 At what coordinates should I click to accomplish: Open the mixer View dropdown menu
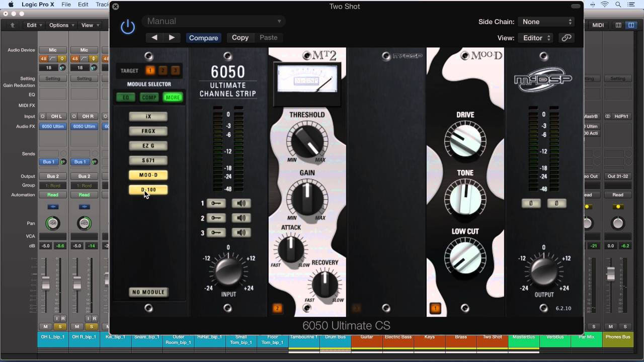pyautogui.click(x=90, y=25)
